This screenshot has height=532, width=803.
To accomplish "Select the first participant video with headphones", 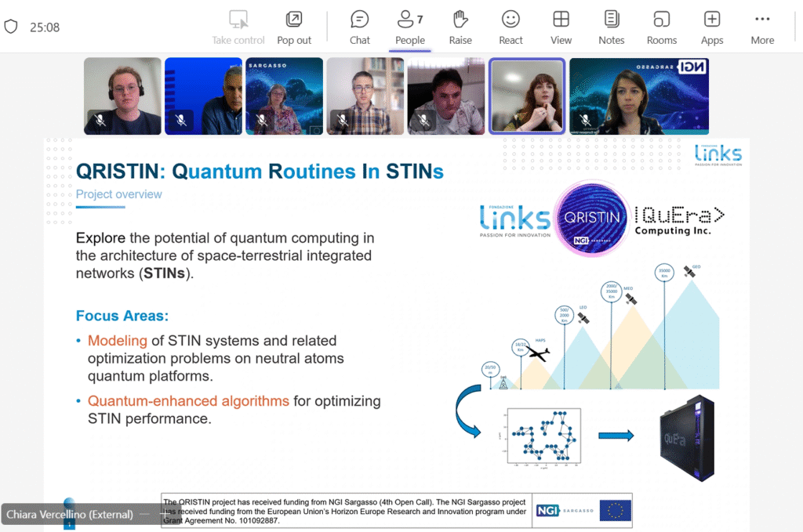I will point(122,96).
